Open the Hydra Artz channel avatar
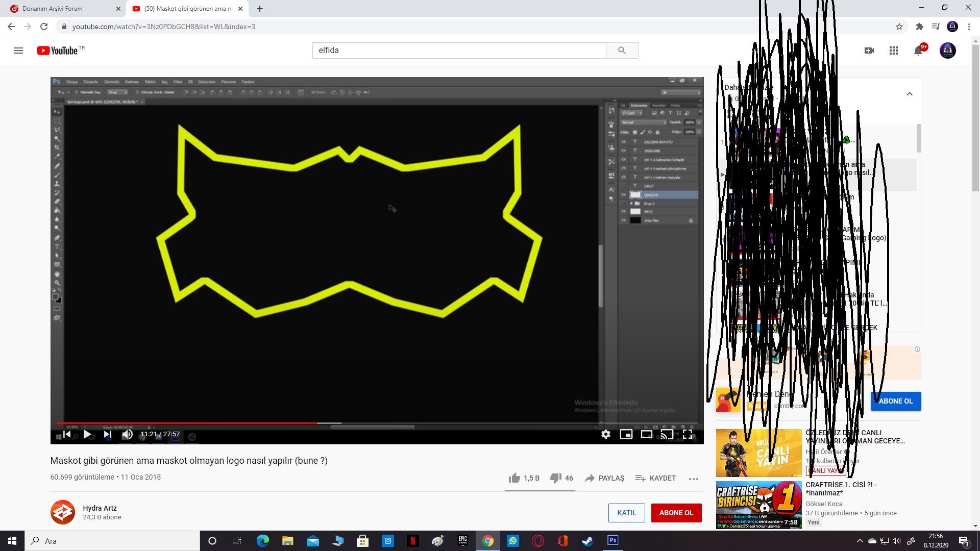Viewport: 980px width, 551px height. 63,512
